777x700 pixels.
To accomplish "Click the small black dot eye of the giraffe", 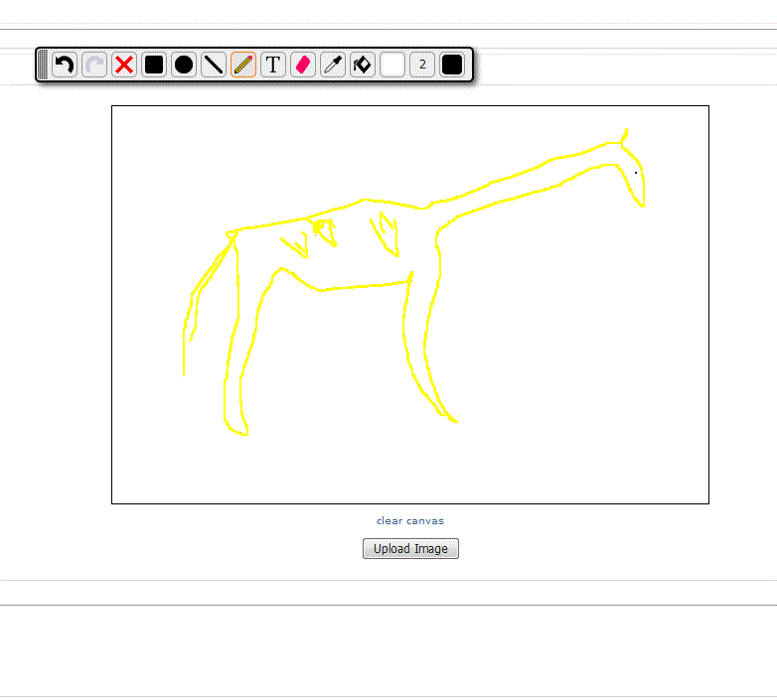I will [636, 173].
